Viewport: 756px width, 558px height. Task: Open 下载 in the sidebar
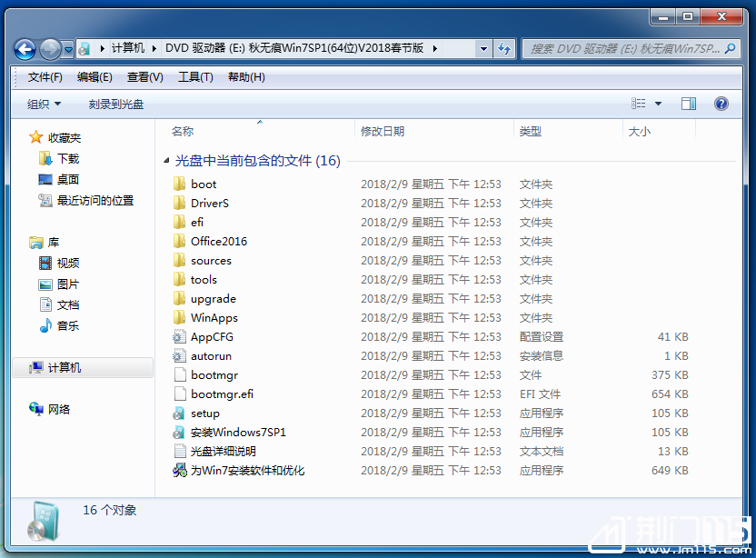tap(68, 159)
